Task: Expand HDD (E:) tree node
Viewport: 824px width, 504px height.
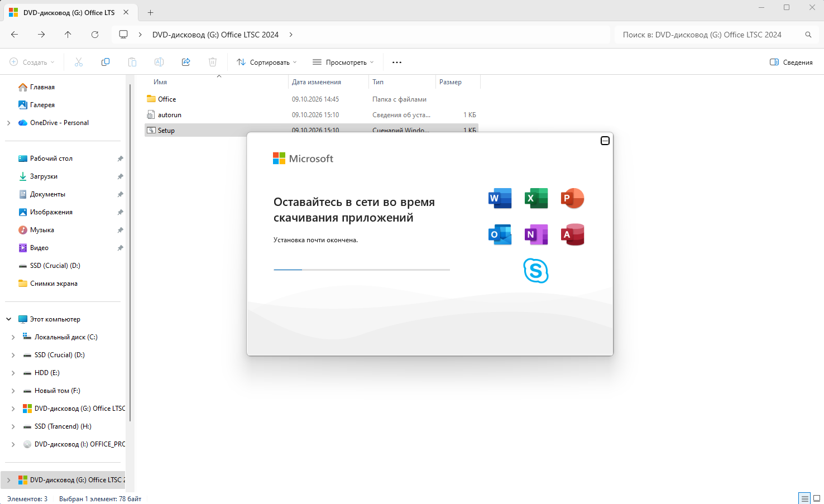Action: pos(13,373)
